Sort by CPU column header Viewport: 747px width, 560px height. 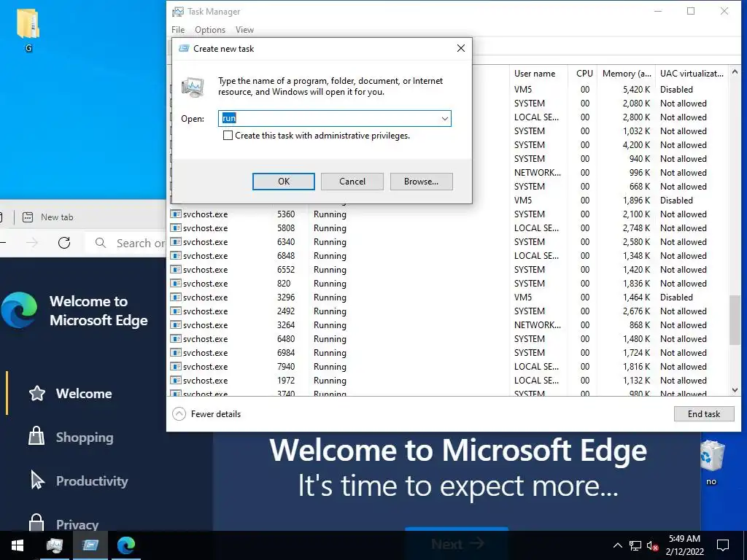click(x=581, y=74)
